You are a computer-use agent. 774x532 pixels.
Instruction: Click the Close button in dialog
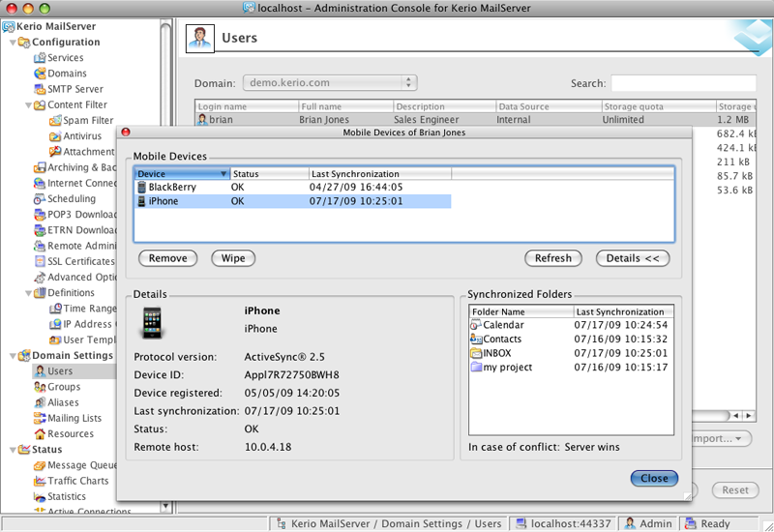coord(654,478)
